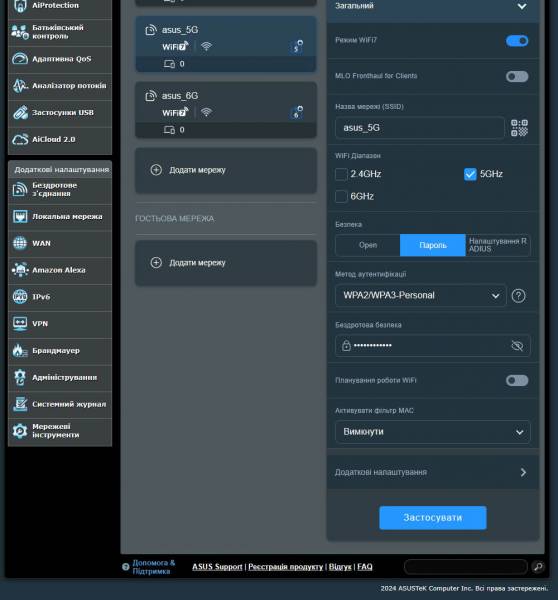Click the IPv6 globe icon
This screenshot has height=600, width=558.
click(20, 297)
